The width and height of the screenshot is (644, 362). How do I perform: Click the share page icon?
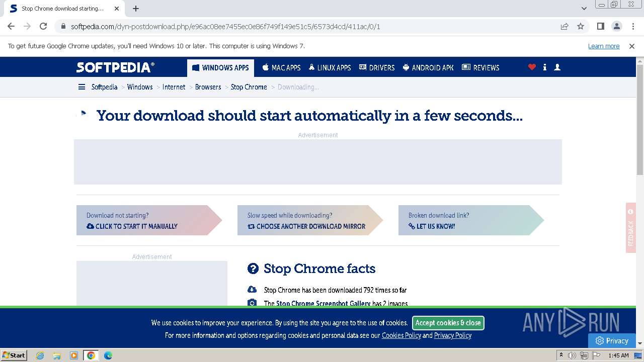pyautogui.click(x=565, y=26)
